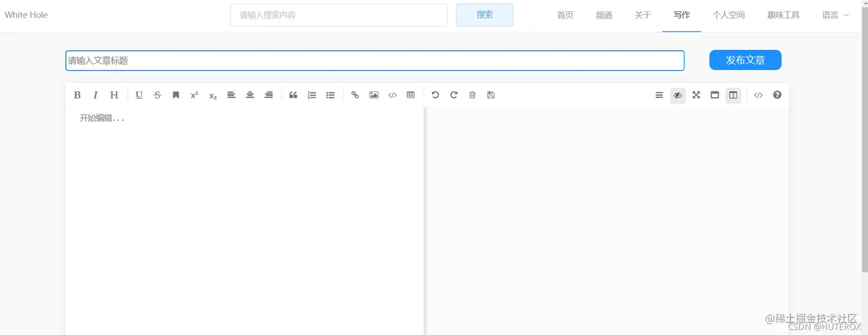
Task: Toggle preview visibility with eye icon
Action: (677, 95)
